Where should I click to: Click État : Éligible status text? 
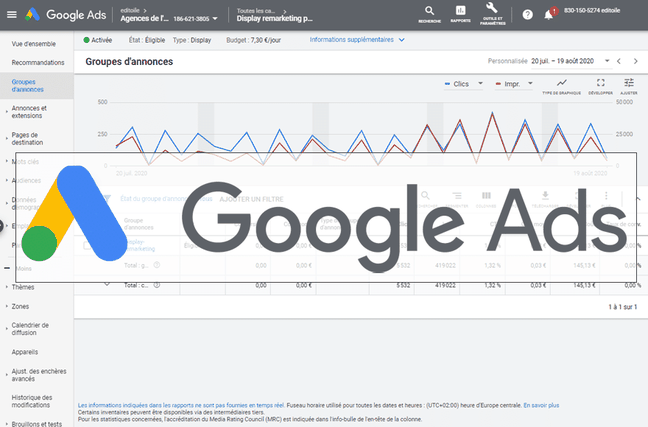click(x=147, y=40)
